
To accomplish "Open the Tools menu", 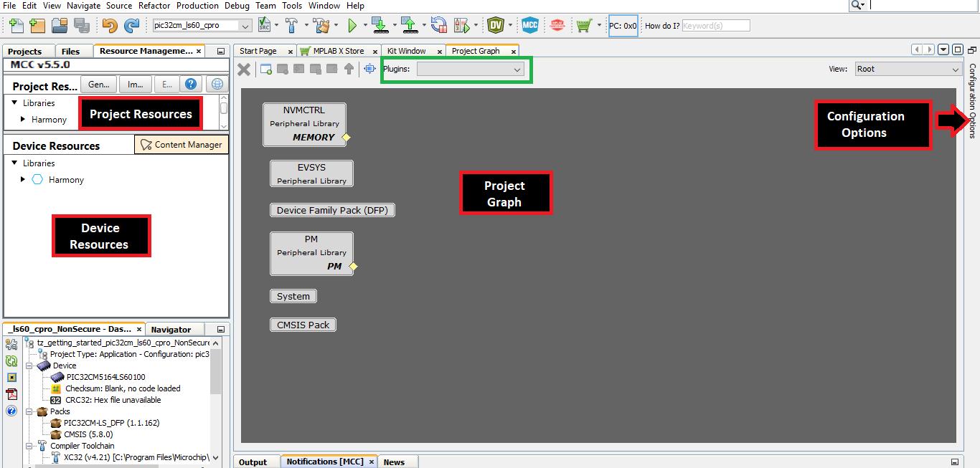I will tap(292, 5).
